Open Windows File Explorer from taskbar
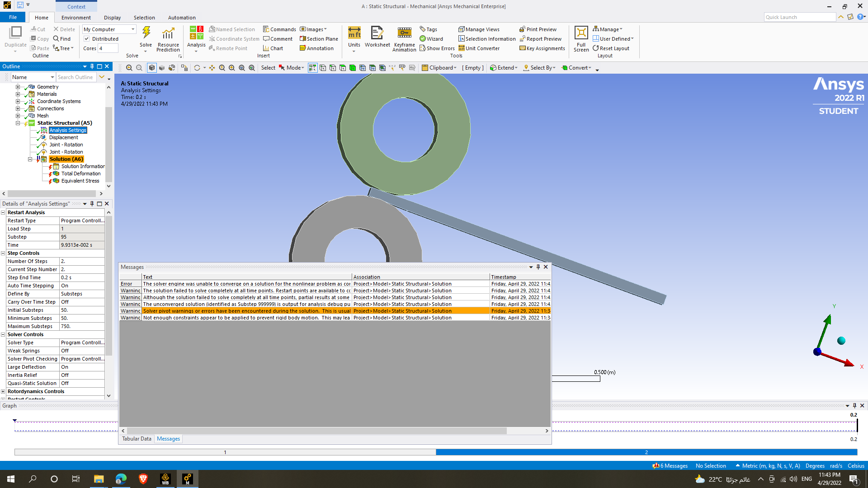 pos(99,479)
